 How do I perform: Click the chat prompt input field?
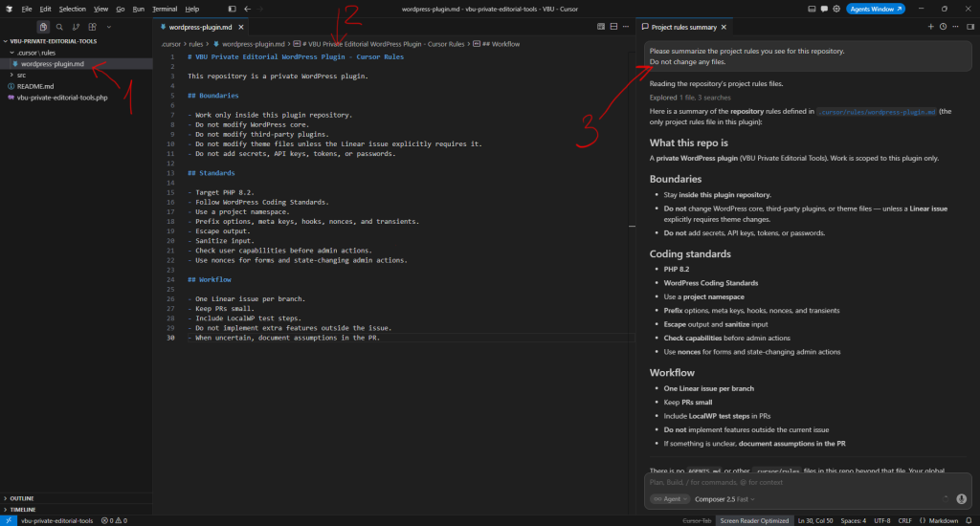[x=808, y=482]
